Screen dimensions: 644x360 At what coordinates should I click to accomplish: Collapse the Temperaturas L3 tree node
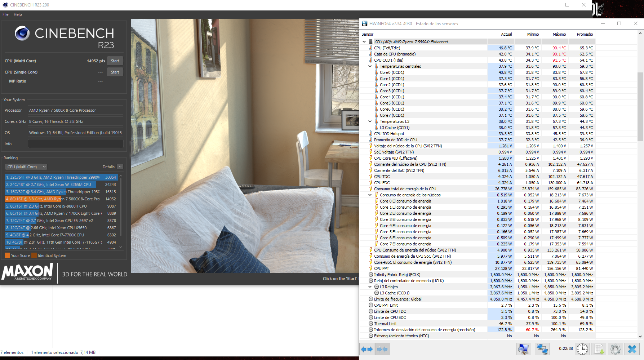pos(370,121)
